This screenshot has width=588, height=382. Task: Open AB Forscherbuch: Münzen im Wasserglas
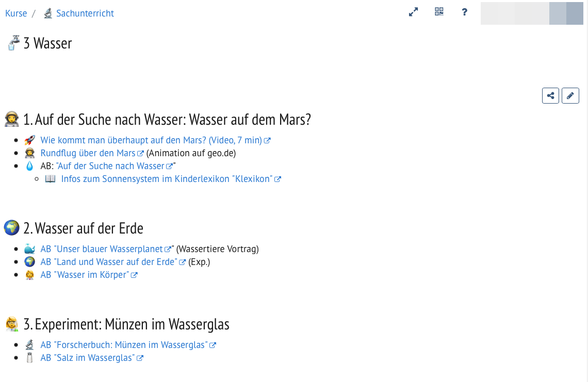(124, 345)
